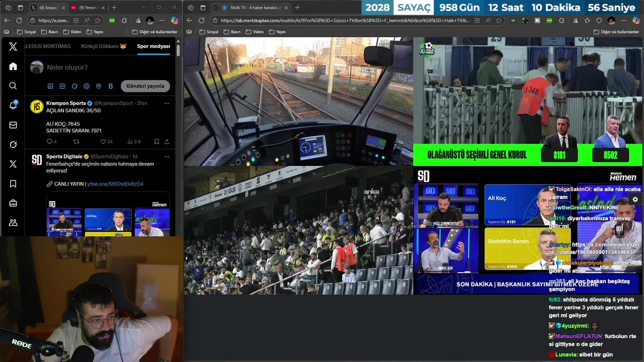The height and width of the screenshot is (362, 644).
Task: Open Krampon Sports profile name
Action: (x=66, y=103)
